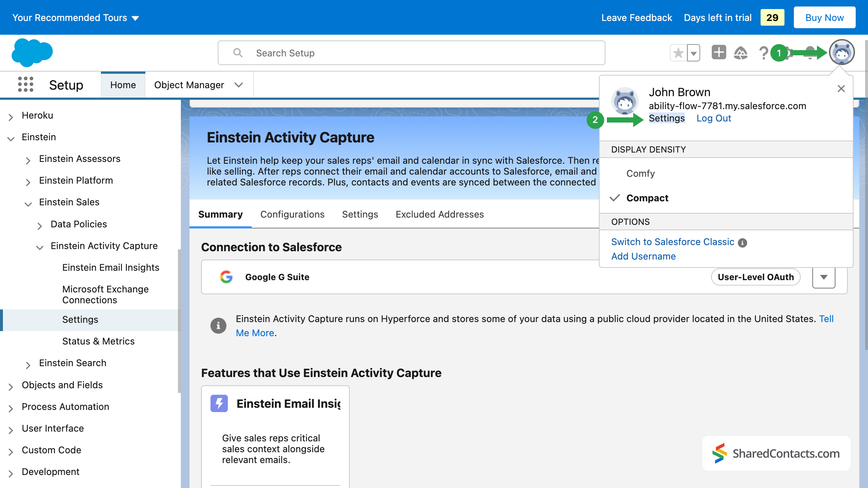
Task: Click the Google G Suite logo
Action: coord(226,277)
